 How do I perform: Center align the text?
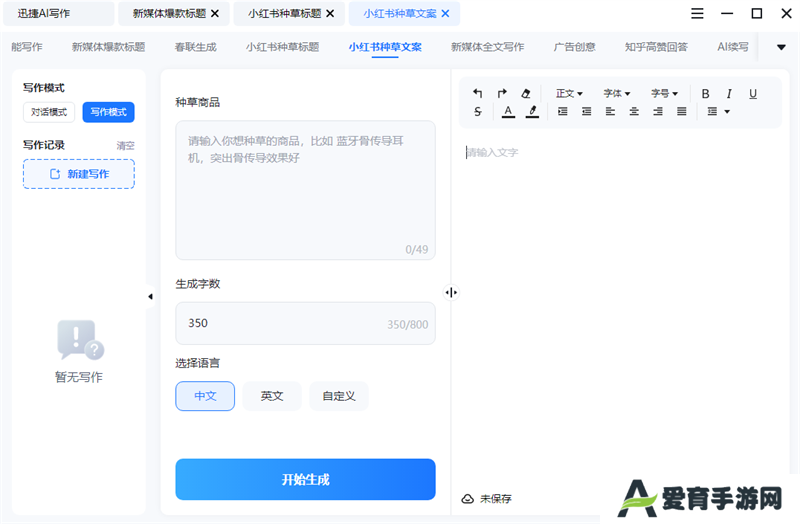[634, 111]
